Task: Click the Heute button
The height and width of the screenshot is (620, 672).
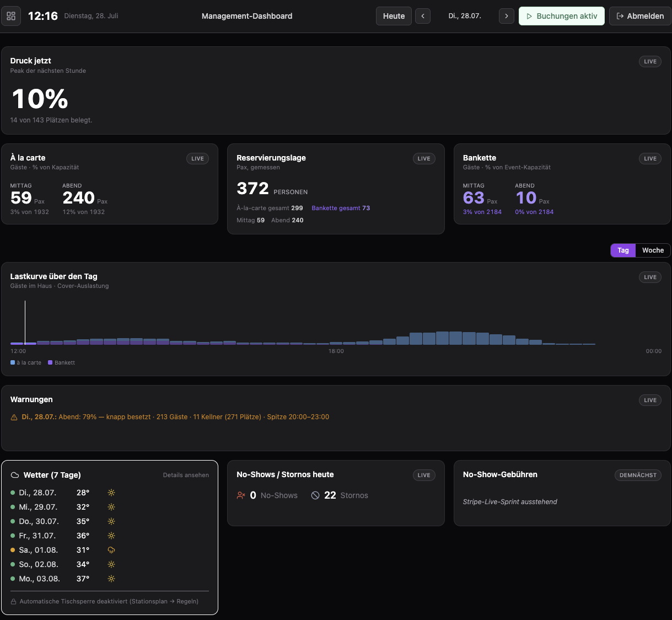Action: coord(394,16)
